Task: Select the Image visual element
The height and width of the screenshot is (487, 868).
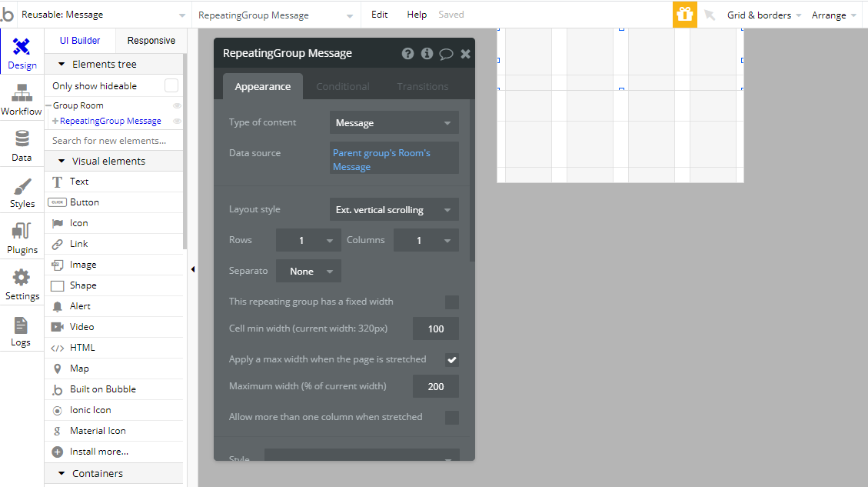Action: pyautogui.click(x=114, y=265)
